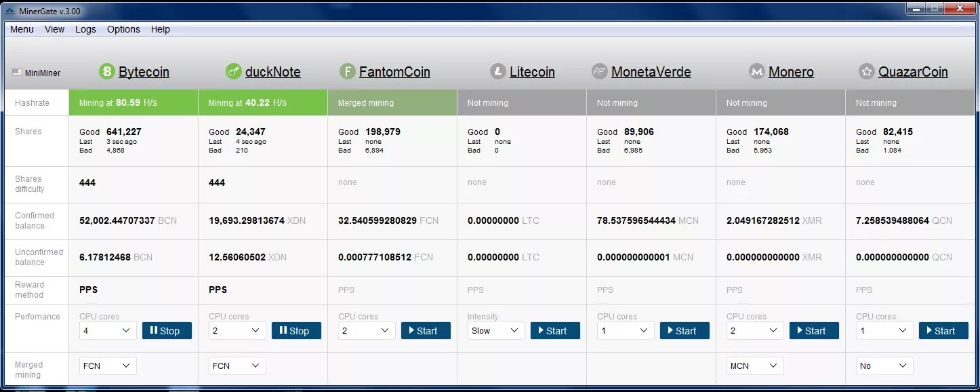The image size is (980, 392).
Task: Open the QuazarCoin coin link
Action: coord(913,72)
